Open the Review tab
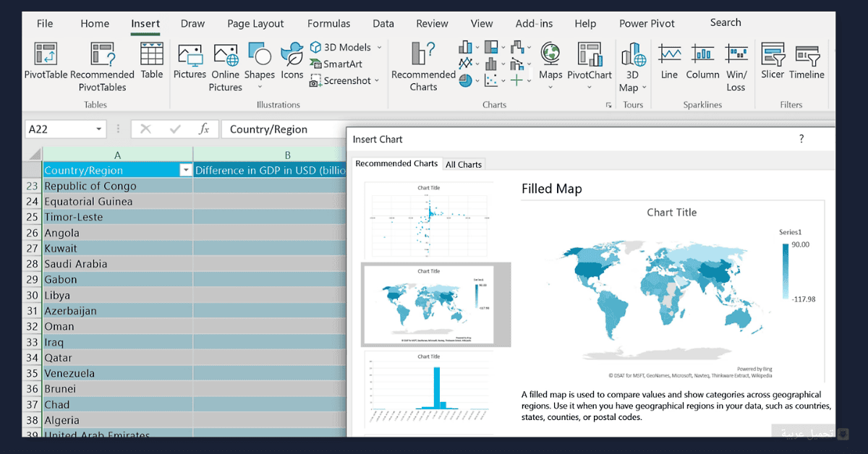The height and width of the screenshot is (454, 868). tap(432, 23)
